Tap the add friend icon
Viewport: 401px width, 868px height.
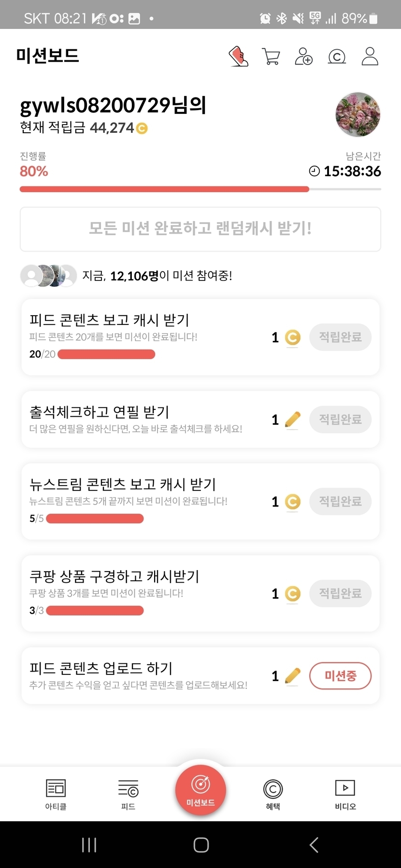point(304,56)
